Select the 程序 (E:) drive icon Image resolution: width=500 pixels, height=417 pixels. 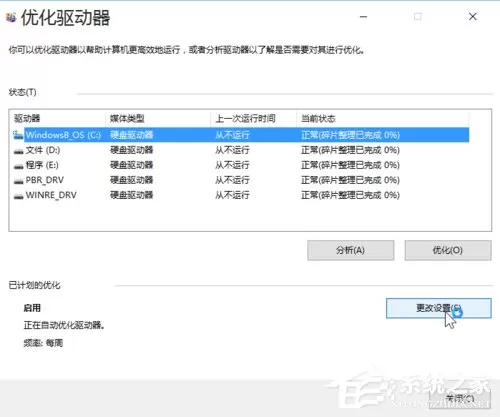18,166
